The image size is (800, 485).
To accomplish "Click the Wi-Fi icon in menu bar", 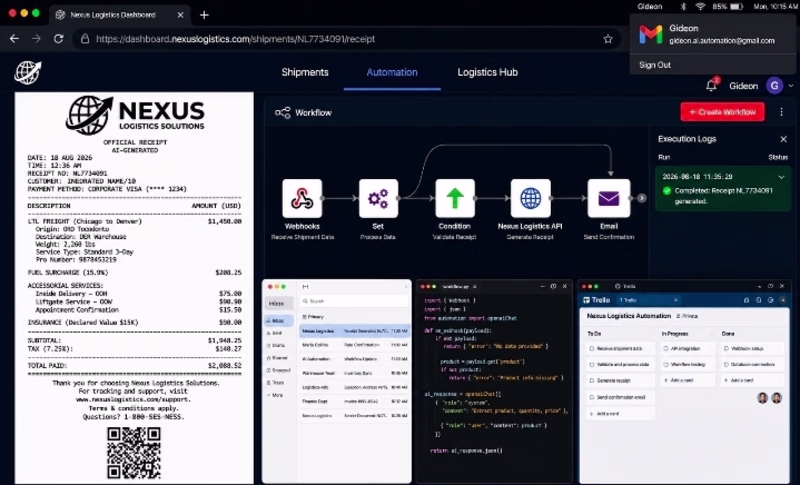I will [x=700, y=7].
